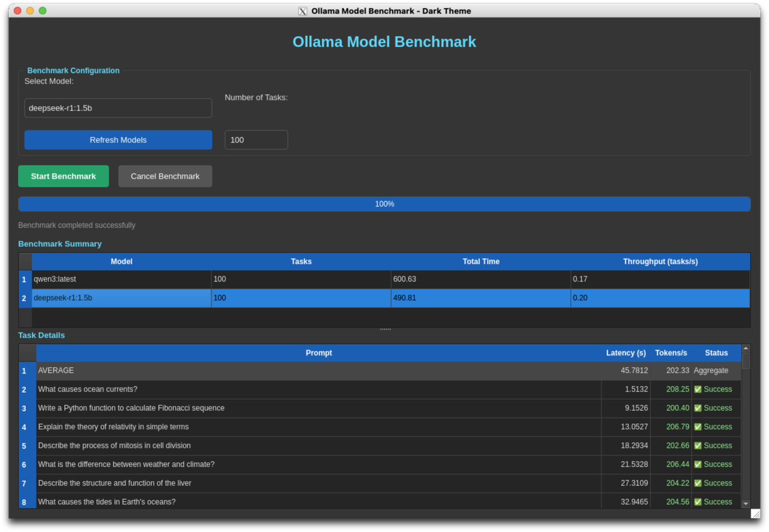Click inside the Number of Tasks field
The image size is (769, 532).
pos(256,139)
